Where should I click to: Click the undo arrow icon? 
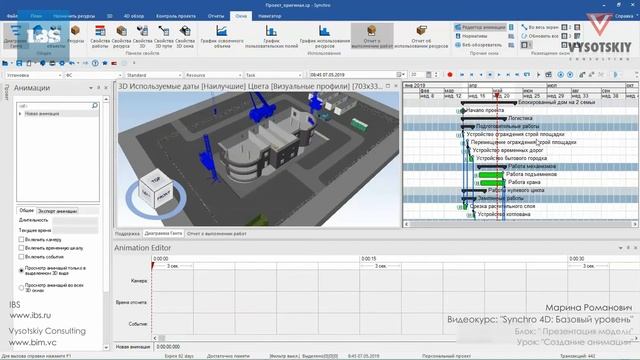[x=72, y=63]
